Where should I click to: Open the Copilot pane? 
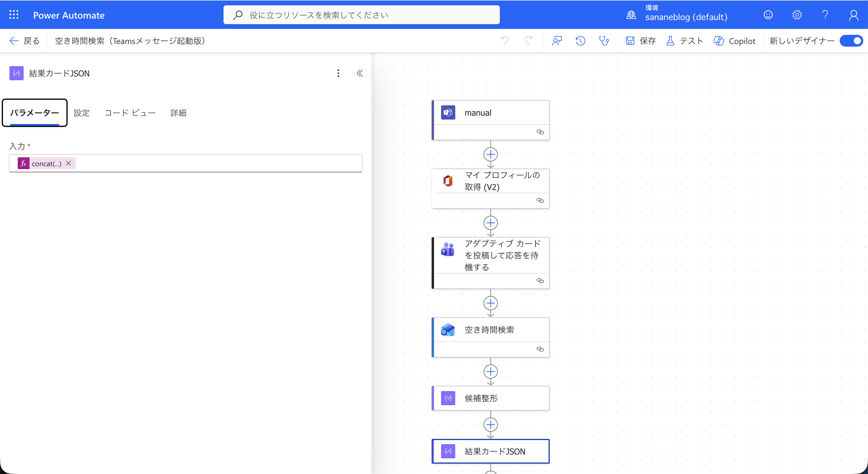click(735, 41)
